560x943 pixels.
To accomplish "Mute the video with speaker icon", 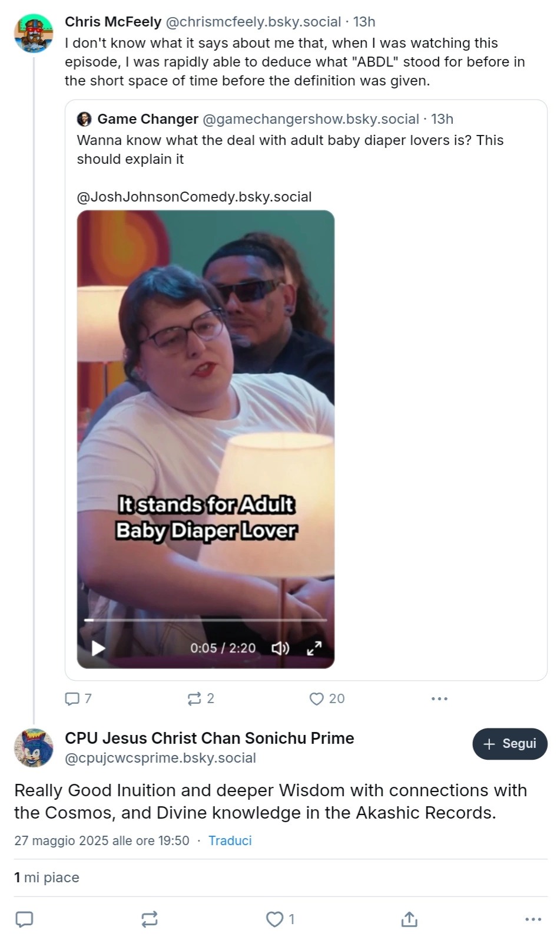I will [280, 648].
